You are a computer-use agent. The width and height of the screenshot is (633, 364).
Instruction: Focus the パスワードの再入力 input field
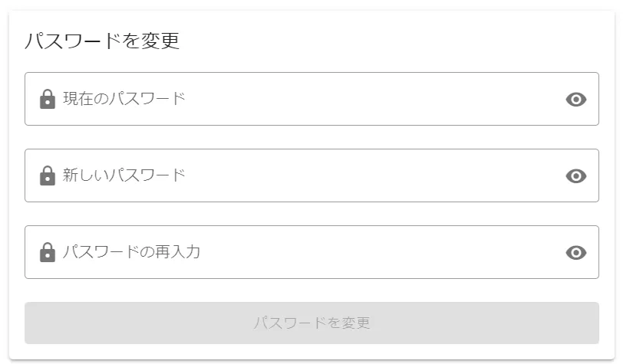[x=307, y=252]
